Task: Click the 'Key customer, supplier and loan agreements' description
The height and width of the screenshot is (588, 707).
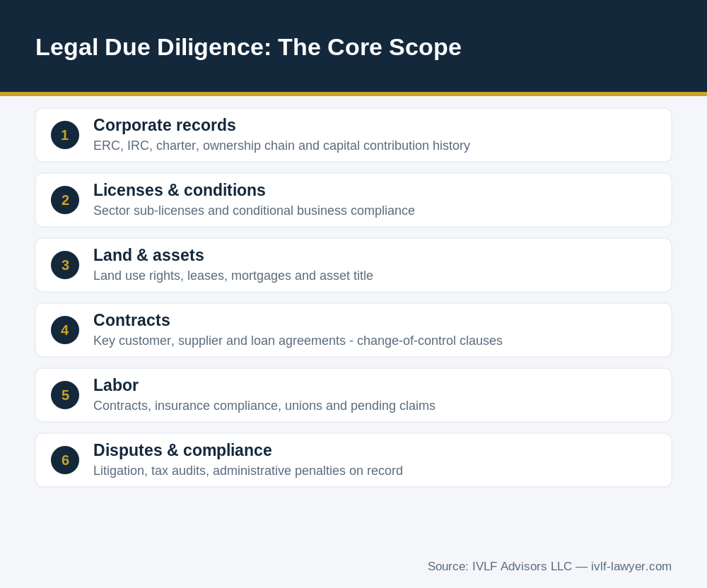Action: point(298,341)
